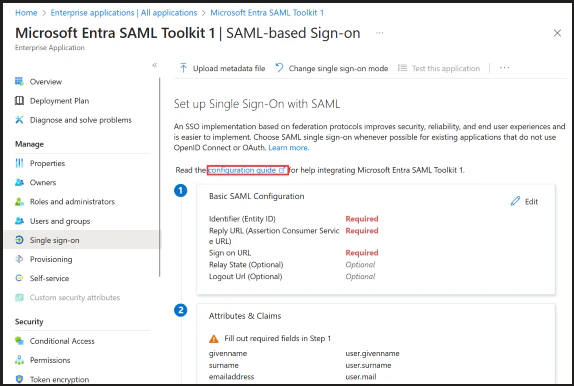Navigate to Home breadcrumb
574x386 pixels.
point(26,12)
